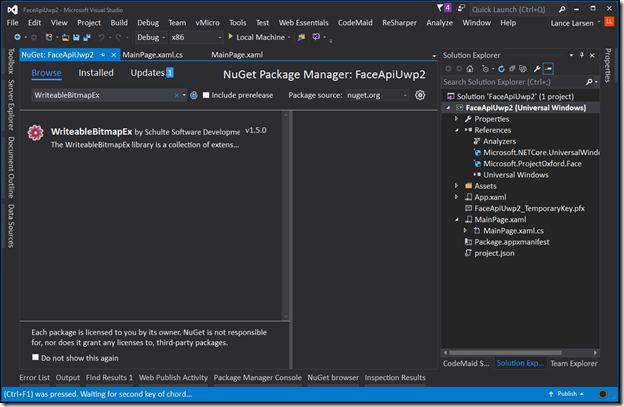Click the Open File folder icon
Image resolution: width=624 pixels, height=407 pixels.
(x=65, y=37)
